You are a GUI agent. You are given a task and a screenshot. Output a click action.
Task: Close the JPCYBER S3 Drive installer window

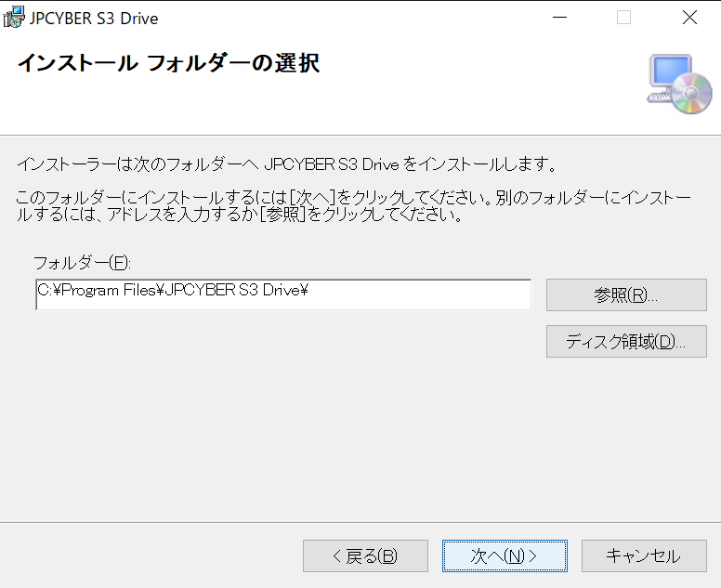point(689,18)
